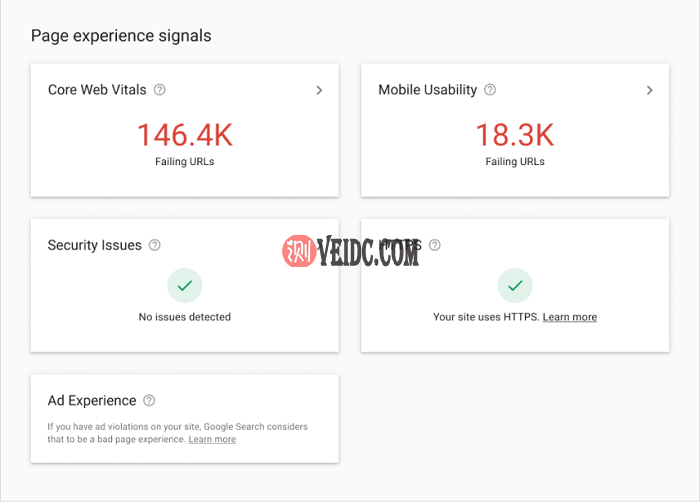Click green checkmark in Security Issues card
This screenshot has height=502, width=700.
tap(185, 286)
